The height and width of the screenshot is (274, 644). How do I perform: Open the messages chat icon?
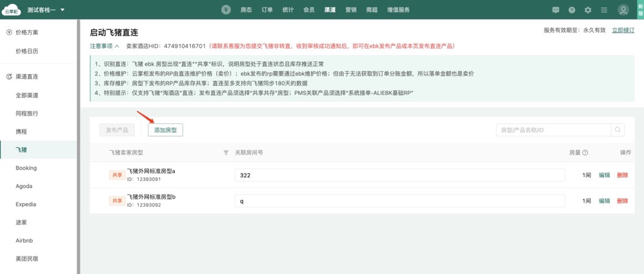pos(556,10)
